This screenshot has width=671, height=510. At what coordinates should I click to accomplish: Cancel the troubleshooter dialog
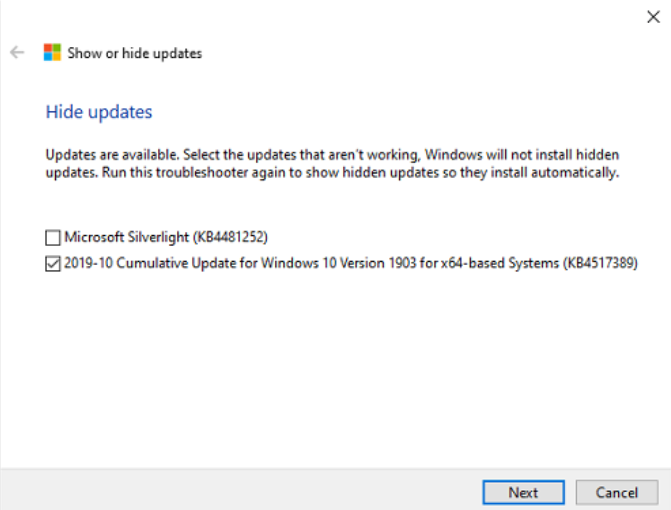click(x=616, y=492)
